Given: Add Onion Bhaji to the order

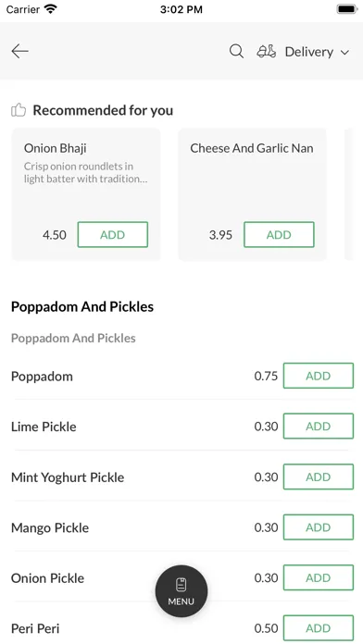Looking at the screenshot, I should point(113,234).
